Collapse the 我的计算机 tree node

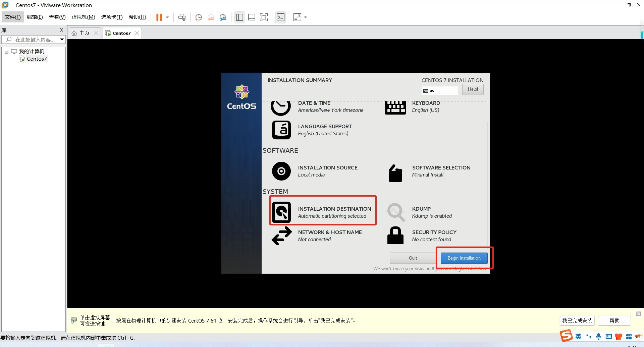[x=6, y=52]
